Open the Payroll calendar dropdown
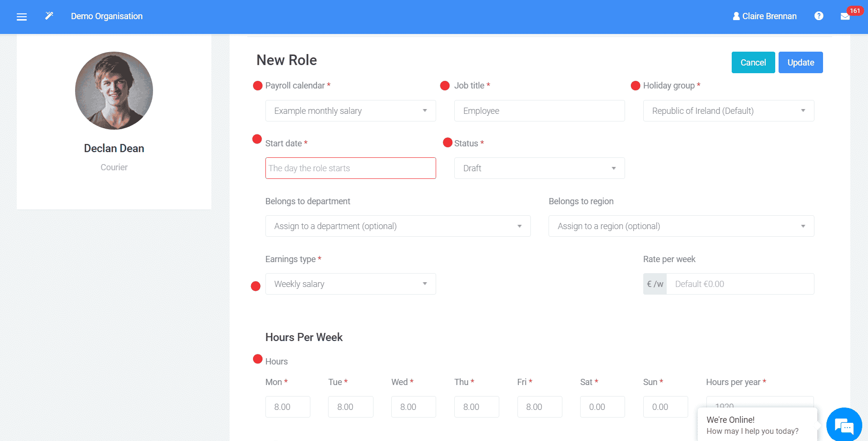 tap(351, 110)
